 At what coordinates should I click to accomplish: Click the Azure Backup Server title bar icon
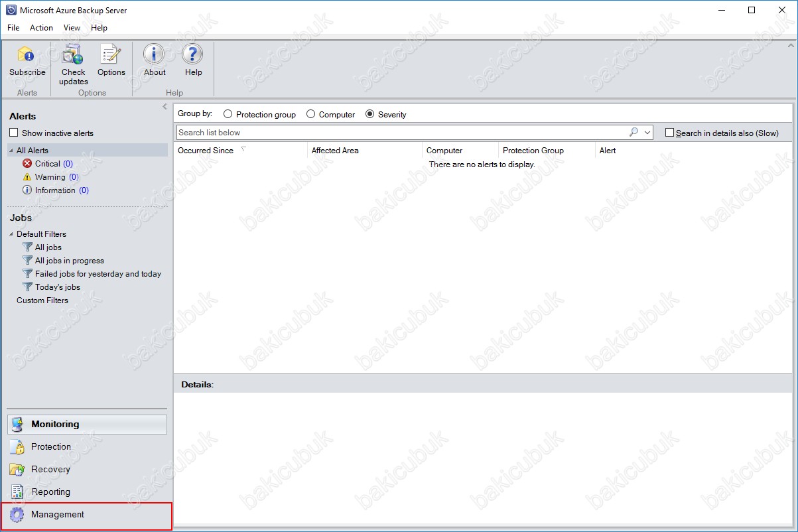coord(10,10)
